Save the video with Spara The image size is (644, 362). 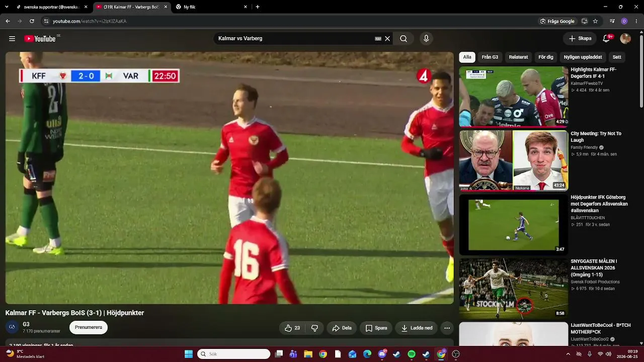[x=376, y=328]
